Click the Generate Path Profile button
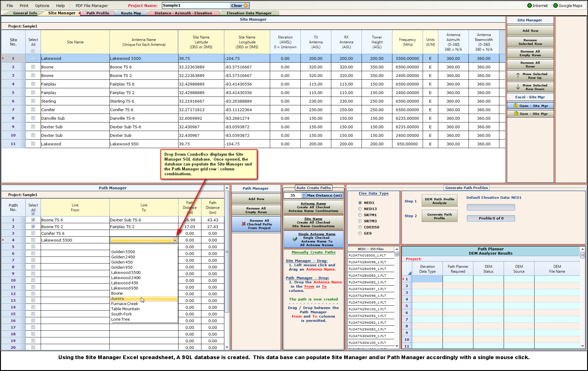 tap(439, 216)
